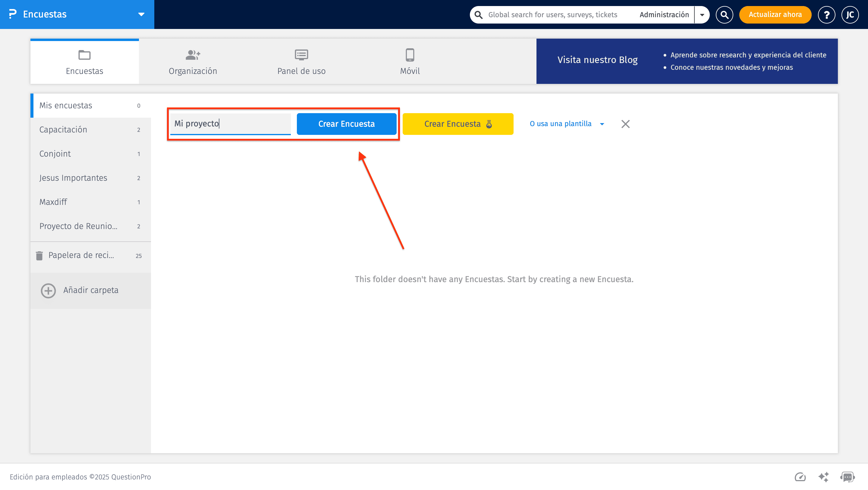Expand the Encuestas product switcher arrow
The height and width of the screenshot is (490, 868).
141,14
